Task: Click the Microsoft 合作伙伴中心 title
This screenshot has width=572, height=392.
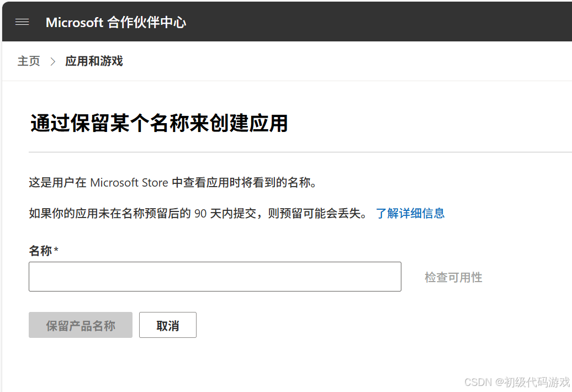Action: tap(116, 22)
